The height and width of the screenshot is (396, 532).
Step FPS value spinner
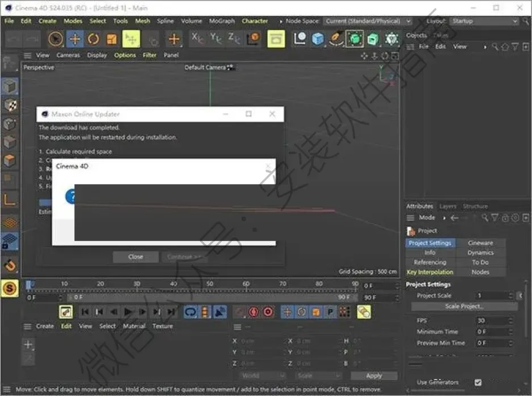[510, 321]
